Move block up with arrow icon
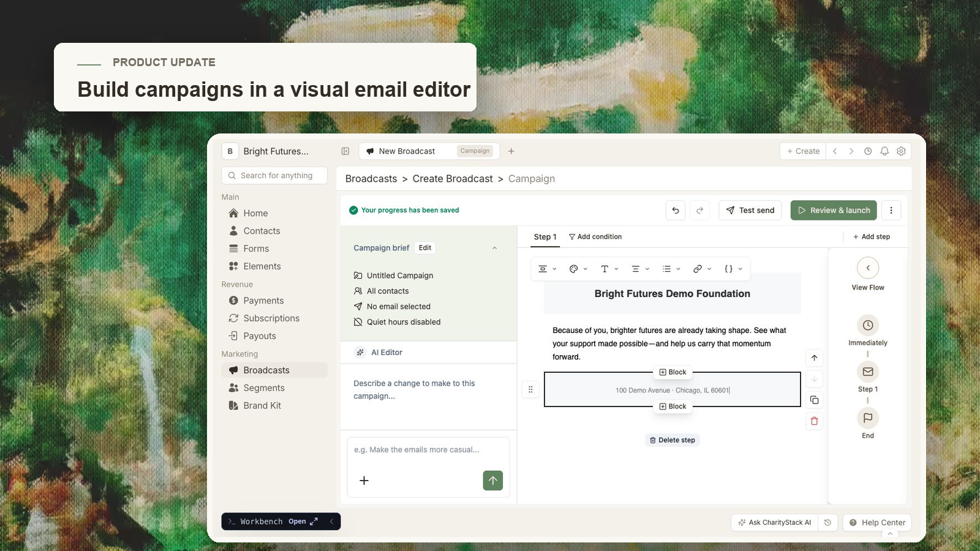 click(814, 358)
